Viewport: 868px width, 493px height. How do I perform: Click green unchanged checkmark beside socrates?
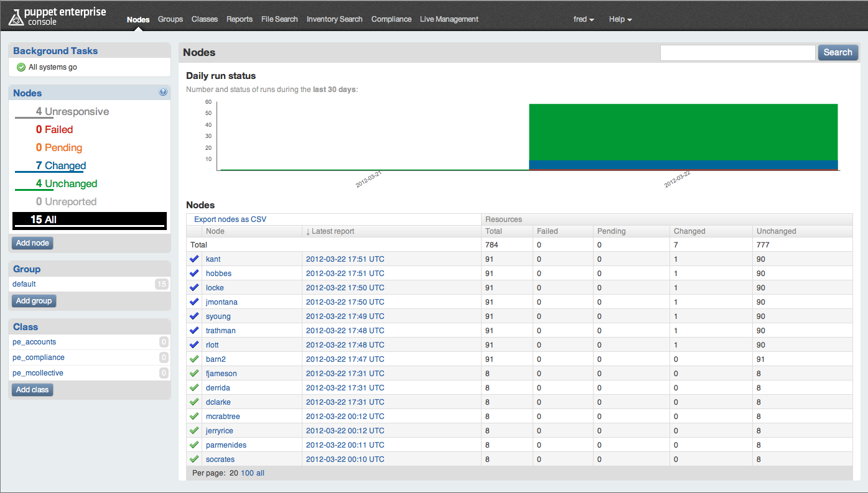point(195,459)
